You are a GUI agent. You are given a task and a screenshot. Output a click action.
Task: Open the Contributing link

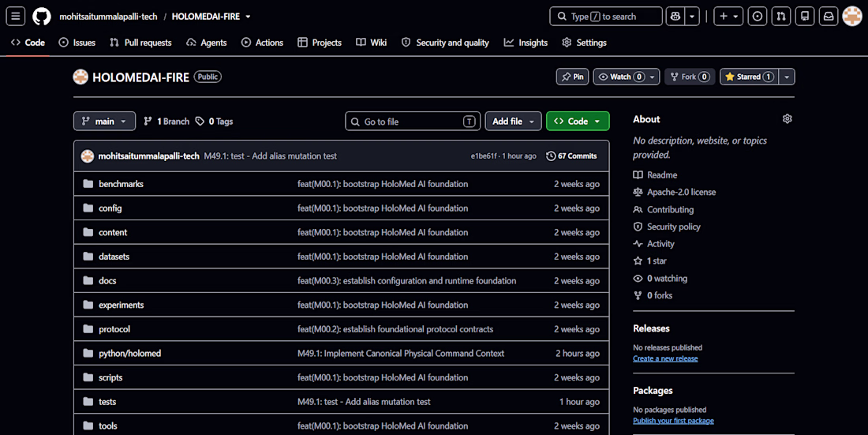click(664, 209)
